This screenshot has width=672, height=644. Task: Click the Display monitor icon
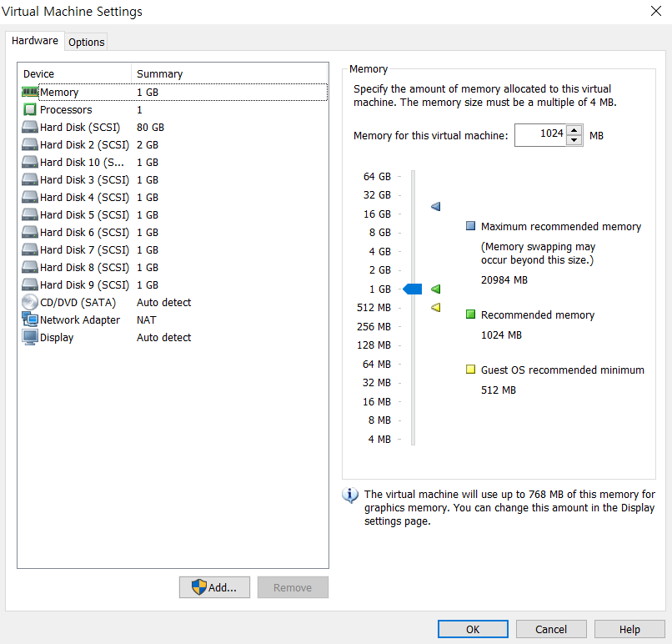coord(29,338)
